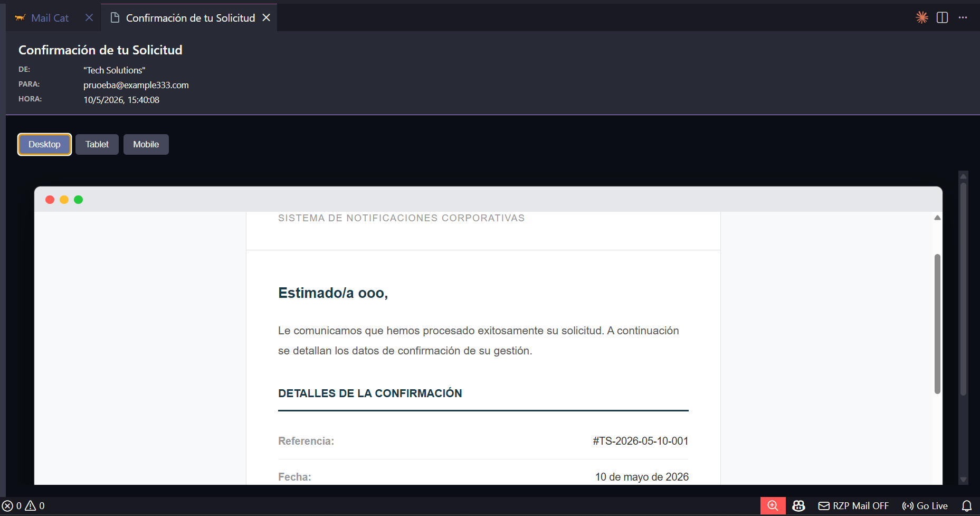Viewport: 980px width, 516px height.
Task: Click the email preview scroll up arrow
Action: (x=937, y=218)
